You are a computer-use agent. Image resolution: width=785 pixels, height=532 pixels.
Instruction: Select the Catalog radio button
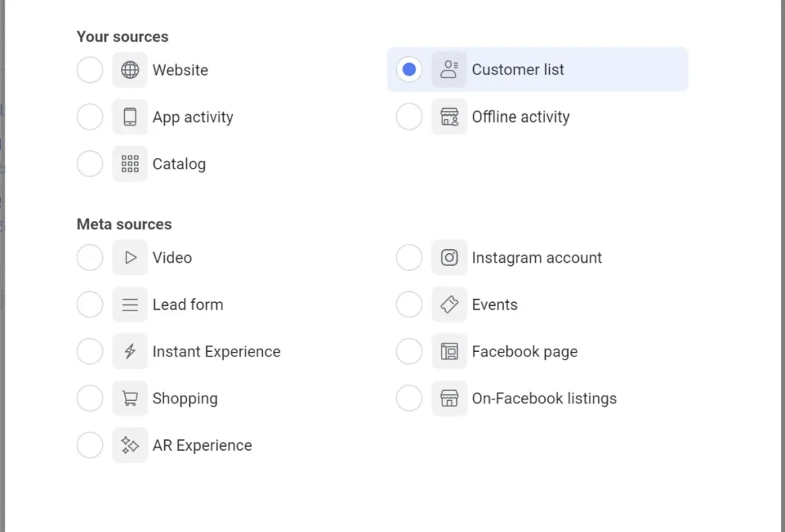(x=90, y=164)
